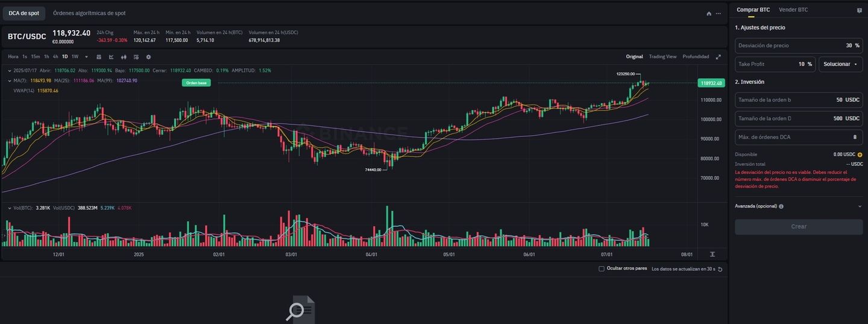Click the Vol(USDC) value 388.523M

pyautogui.click(x=87, y=208)
